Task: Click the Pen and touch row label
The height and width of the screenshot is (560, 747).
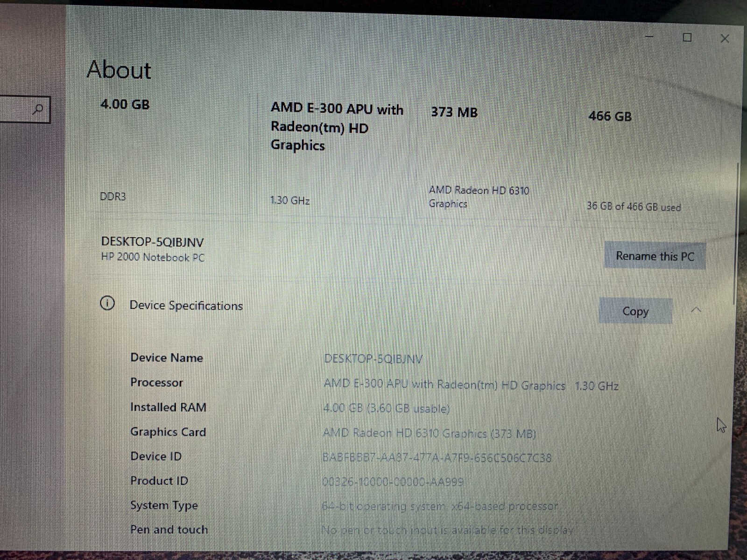Action: (169, 529)
